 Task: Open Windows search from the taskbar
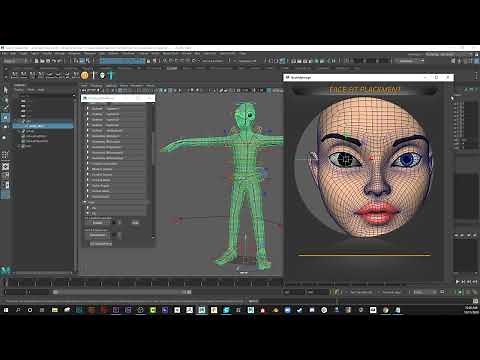tap(18, 310)
